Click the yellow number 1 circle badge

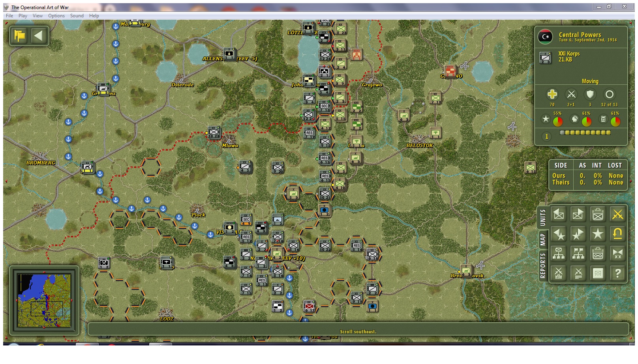click(546, 136)
